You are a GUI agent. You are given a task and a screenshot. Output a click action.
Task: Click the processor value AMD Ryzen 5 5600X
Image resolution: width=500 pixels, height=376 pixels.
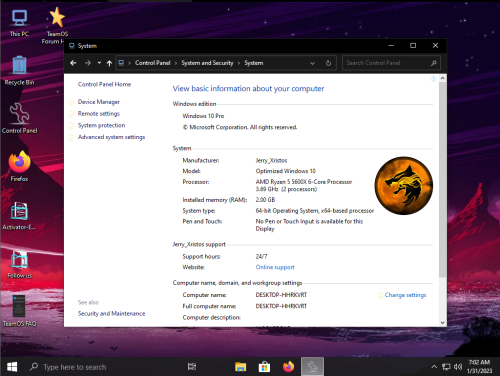[304, 182]
